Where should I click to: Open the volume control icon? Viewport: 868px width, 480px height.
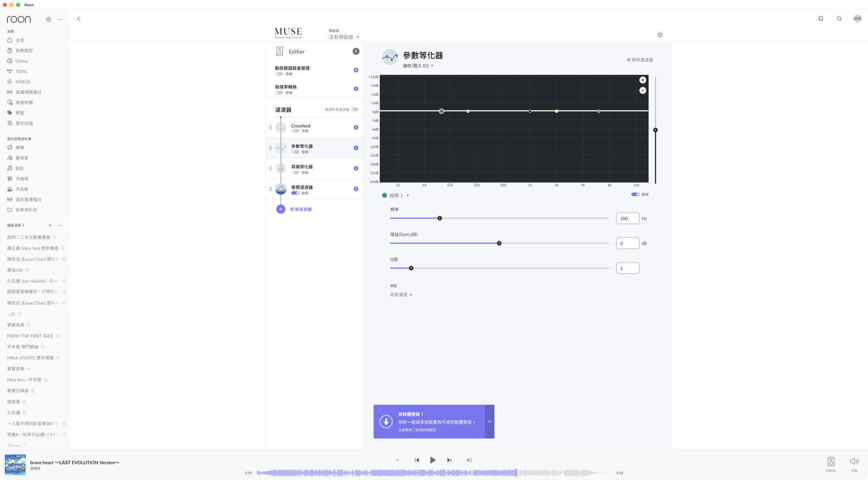coord(854,462)
